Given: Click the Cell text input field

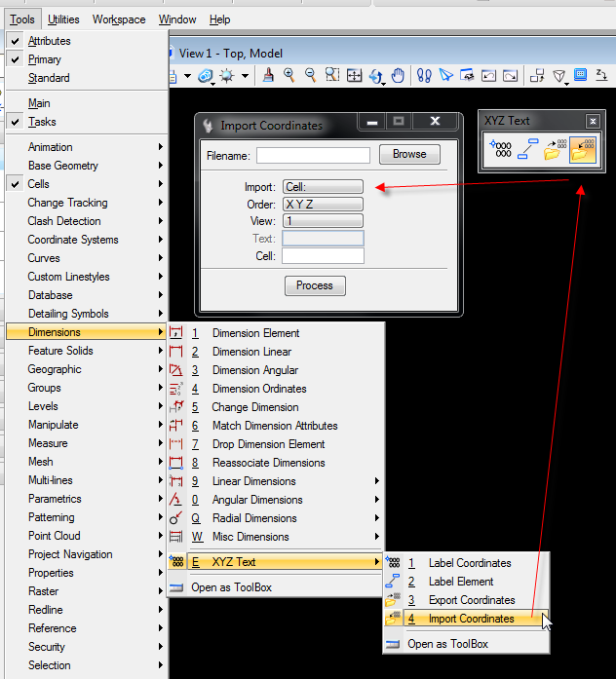Looking at the screenshot, I should tap(324, 256).
